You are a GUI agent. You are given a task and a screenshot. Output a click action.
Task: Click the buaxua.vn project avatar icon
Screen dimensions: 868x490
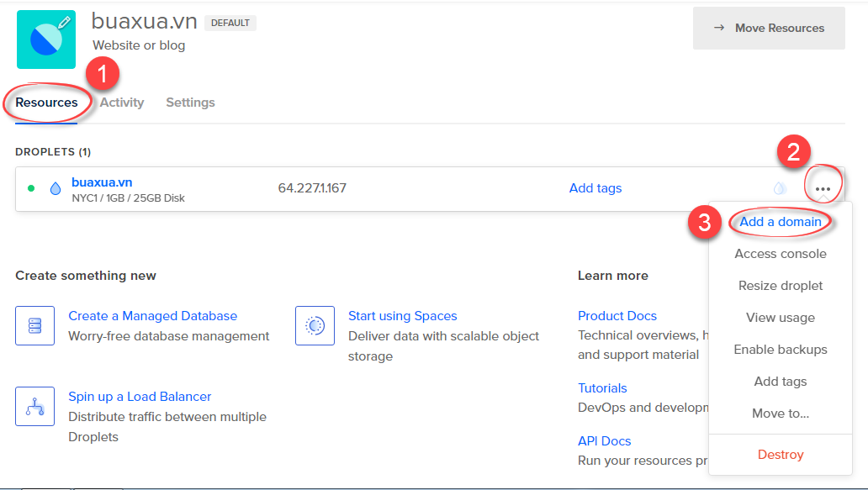pyautogui.click(x=46, y=40)
